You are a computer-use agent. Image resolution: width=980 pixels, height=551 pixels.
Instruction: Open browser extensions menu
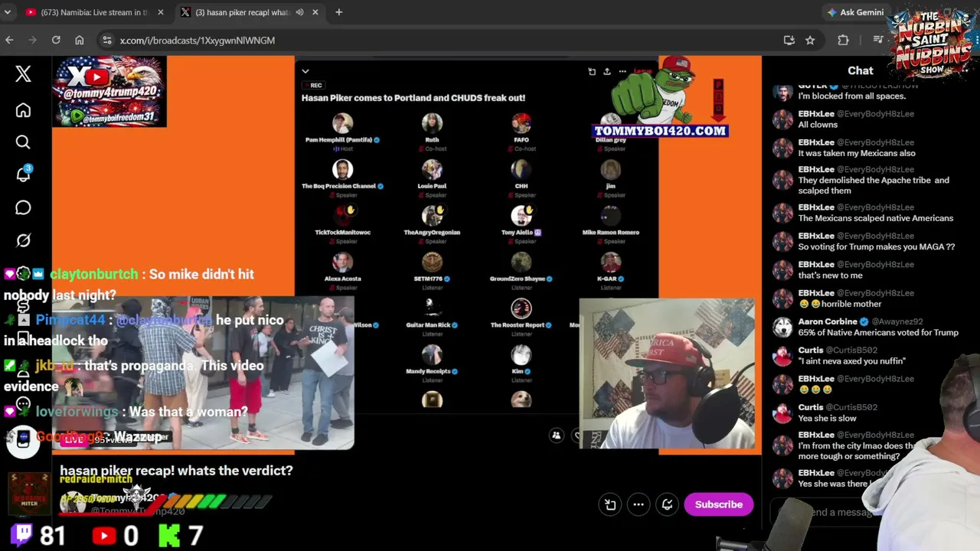pos(843,40)
